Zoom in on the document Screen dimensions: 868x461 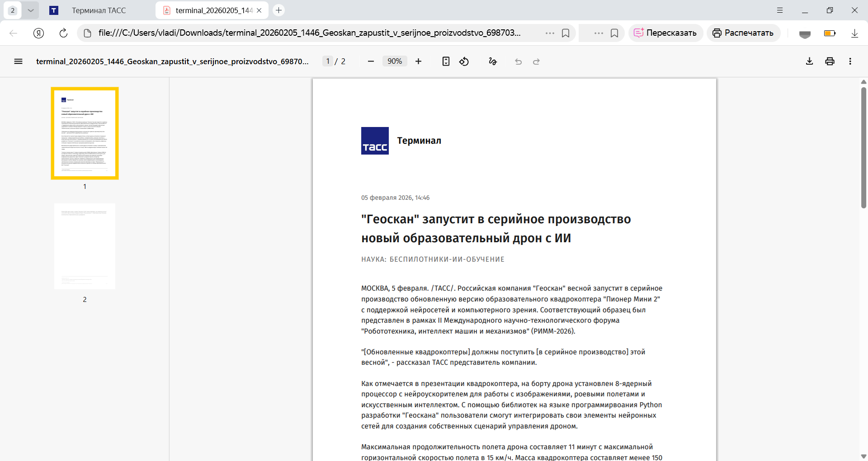click(419, 61)
